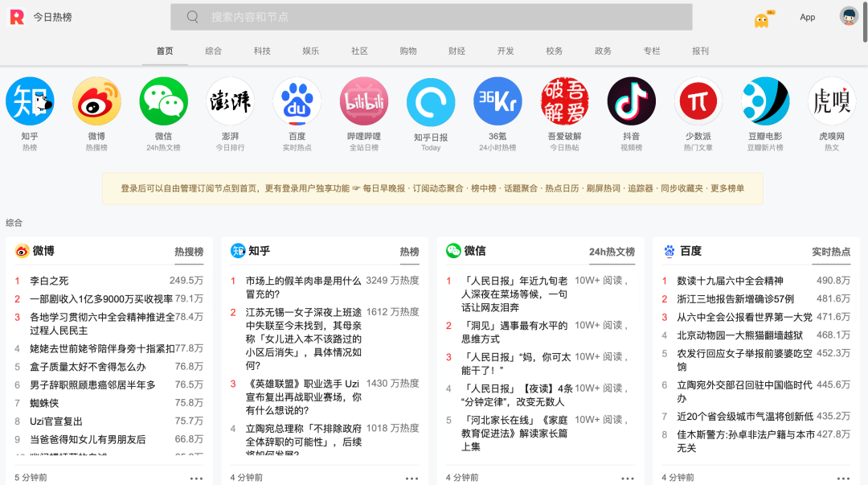Open the 热搜榜 selector on 微博 card
This screenshot has height=485, width=868.
(x=190, y=253)
